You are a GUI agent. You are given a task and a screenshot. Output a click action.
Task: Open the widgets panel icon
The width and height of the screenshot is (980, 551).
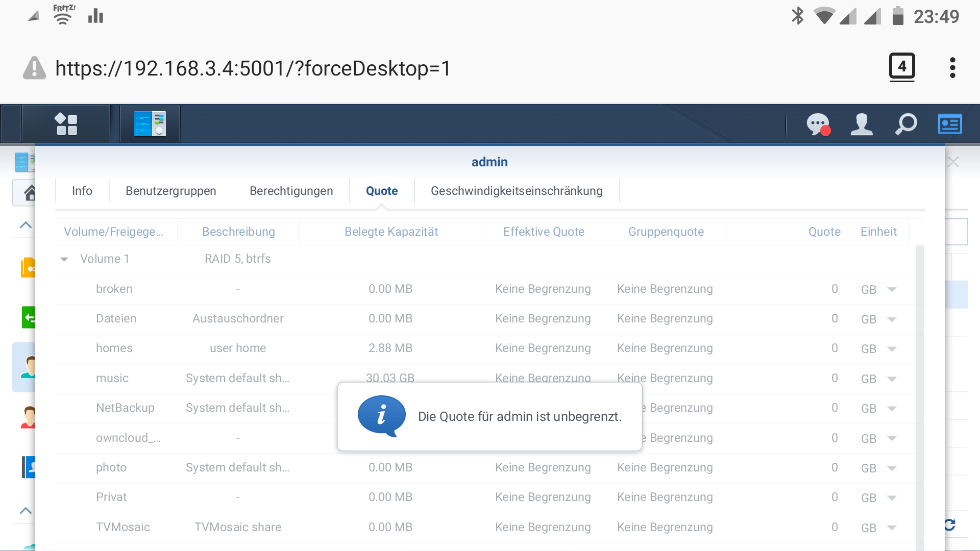pyautogui.click(x=950, y=124)
